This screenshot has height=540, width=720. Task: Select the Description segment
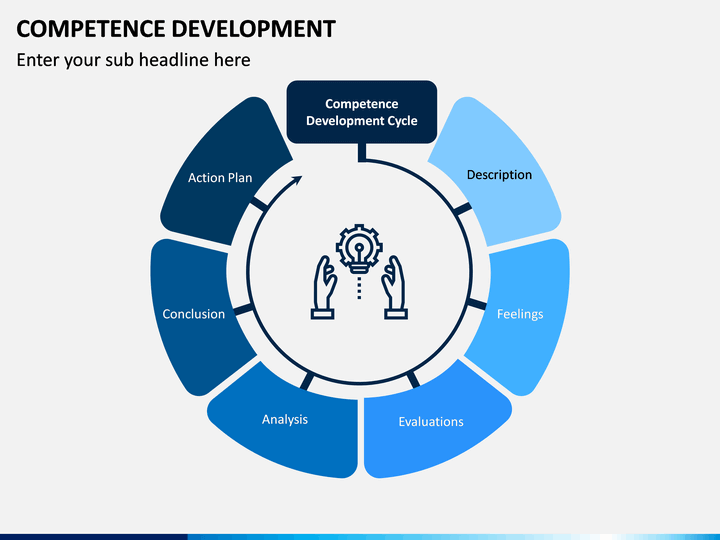495,172
